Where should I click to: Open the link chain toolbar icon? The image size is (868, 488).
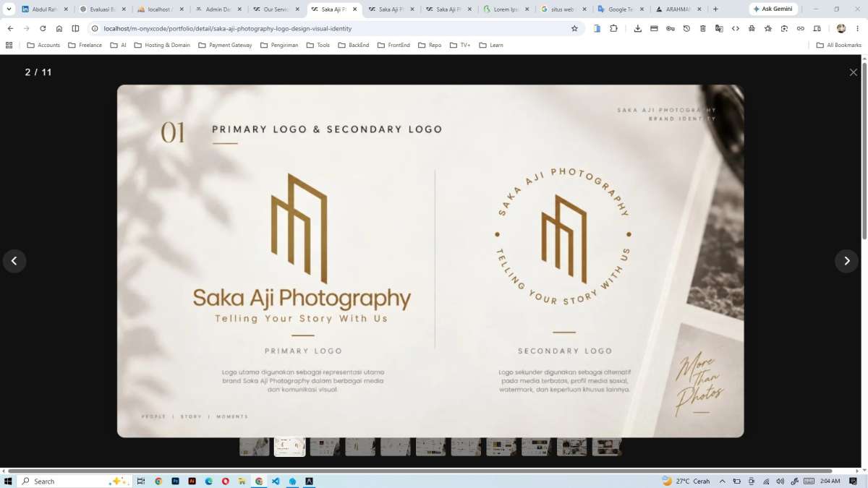click(x=800, y=28)
